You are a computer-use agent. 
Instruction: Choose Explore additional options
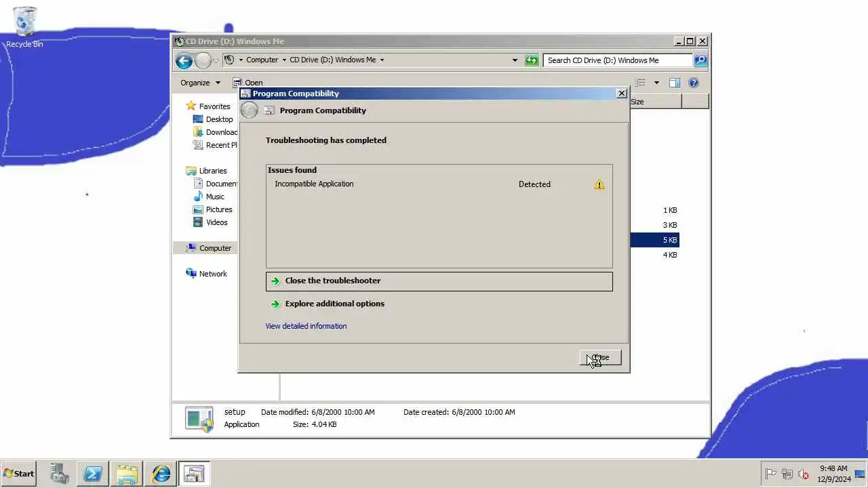[439, 304]
